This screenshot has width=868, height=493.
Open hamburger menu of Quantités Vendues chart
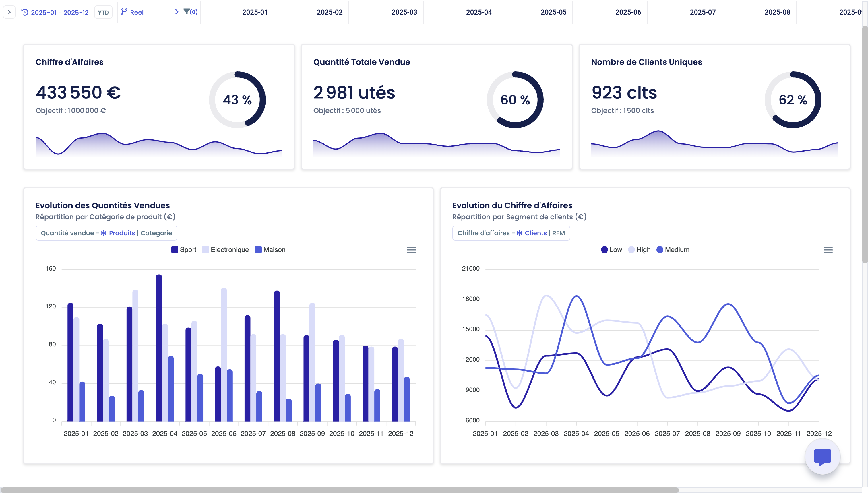(411, 250)
